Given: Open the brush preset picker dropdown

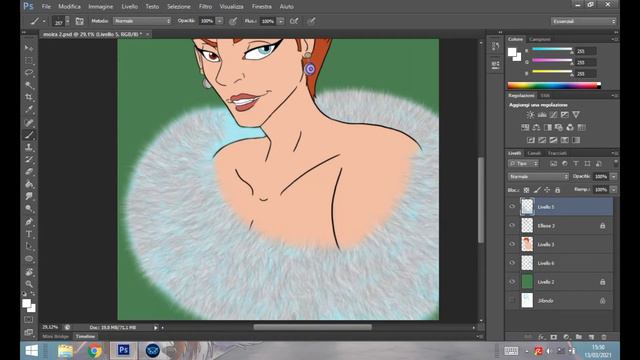Looking at the screenshot, I should [67, 21].
